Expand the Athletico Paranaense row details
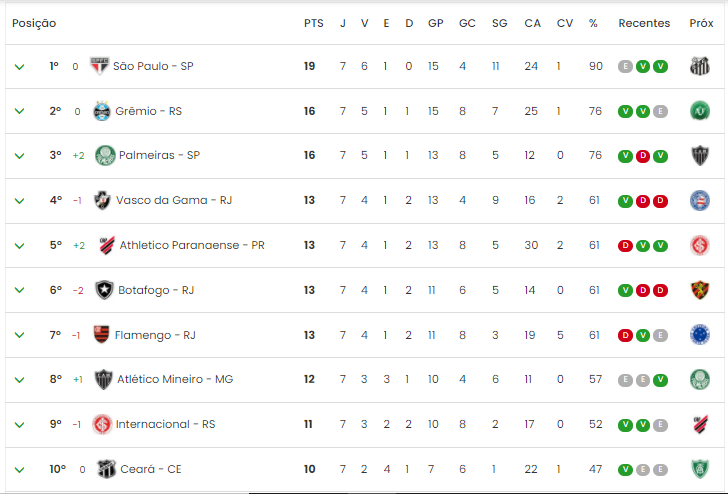The width and height of the screenshot is (728, 494). click(19, 246)
